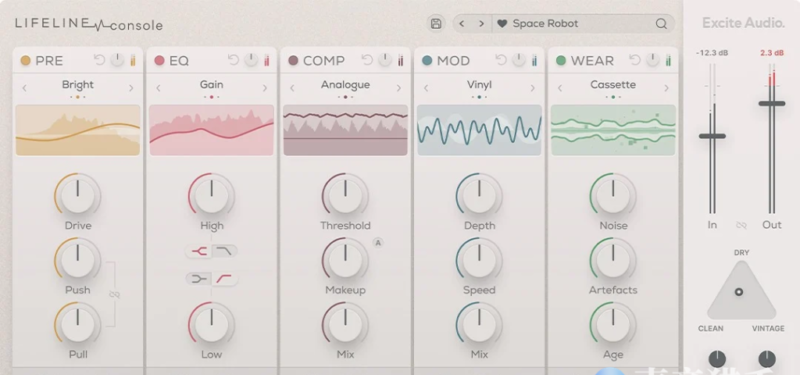Toggle the WEAR module power dot
The height and width of the screenshot is (375, 800).
click(x=561, y=61)
